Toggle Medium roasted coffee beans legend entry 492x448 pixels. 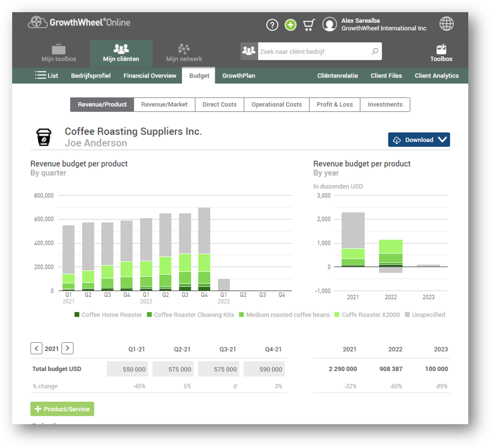(284, 315)
